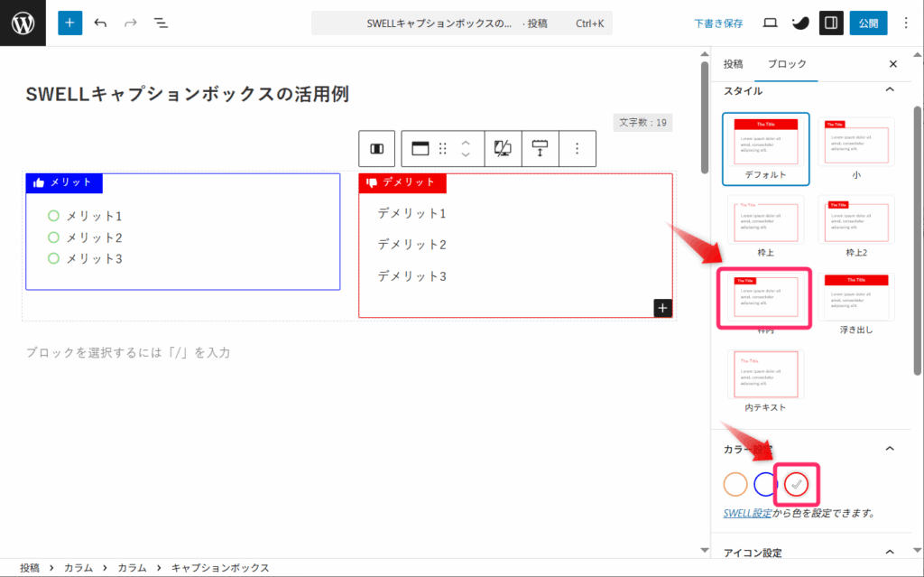Screen dimensions: 924x577
Task: Click the thumbs-up icon in メリット caption
Action: point(39,183)
